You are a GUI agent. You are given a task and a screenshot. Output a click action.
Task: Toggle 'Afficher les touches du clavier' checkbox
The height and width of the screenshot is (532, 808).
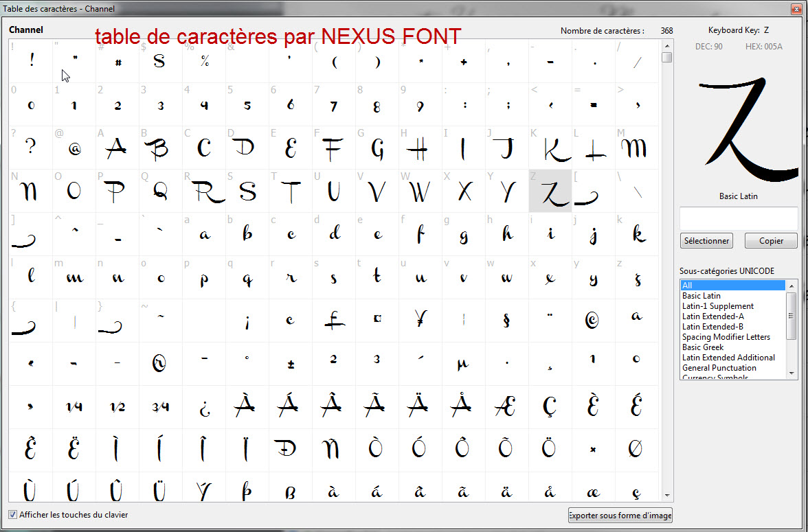13,515
